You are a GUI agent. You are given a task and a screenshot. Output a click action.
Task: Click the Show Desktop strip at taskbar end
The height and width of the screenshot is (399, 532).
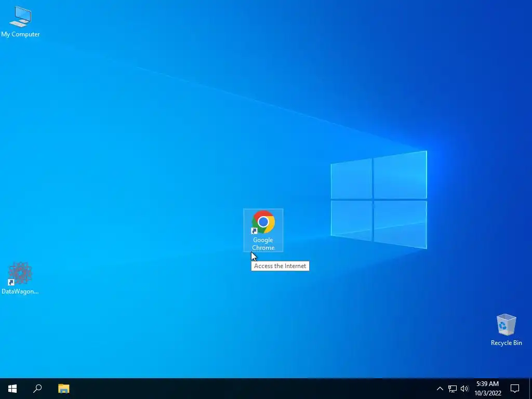(530, 389)
